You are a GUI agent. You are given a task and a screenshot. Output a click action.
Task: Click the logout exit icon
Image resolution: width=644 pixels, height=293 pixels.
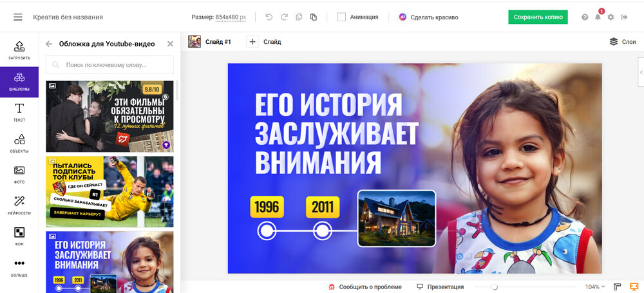[624, 17]
